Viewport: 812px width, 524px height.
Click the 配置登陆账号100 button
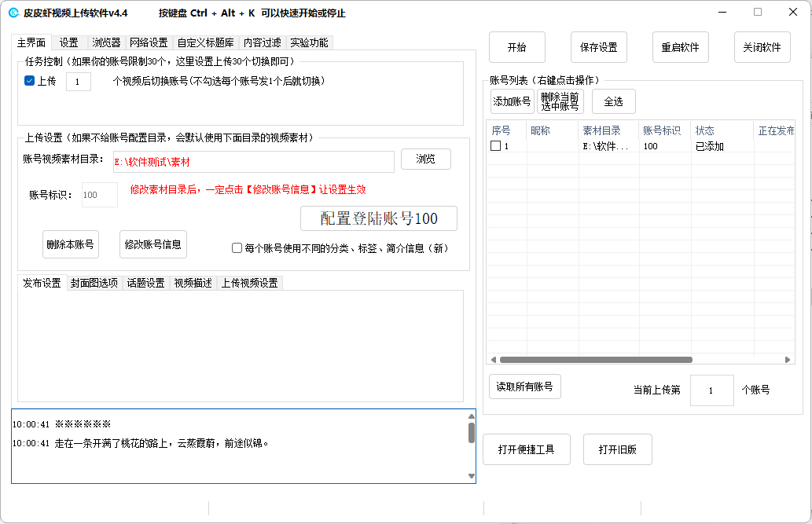click(x=379, y=218)
